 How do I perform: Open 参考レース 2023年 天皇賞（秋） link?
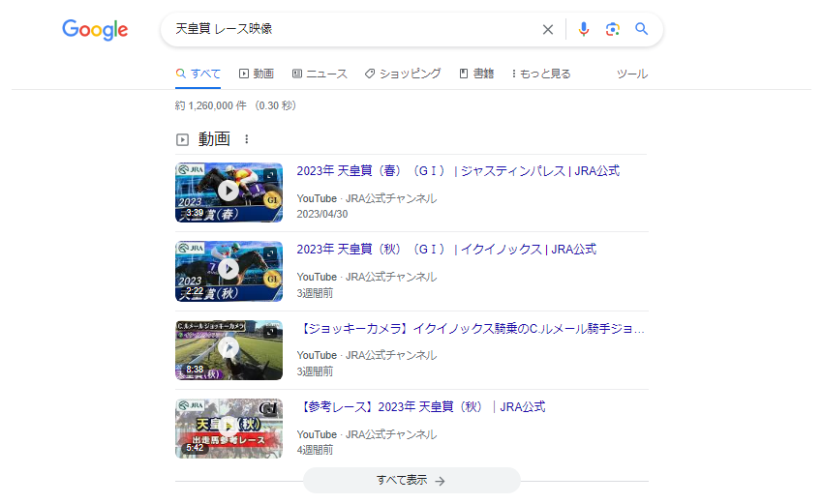click(x=421, y=407)
